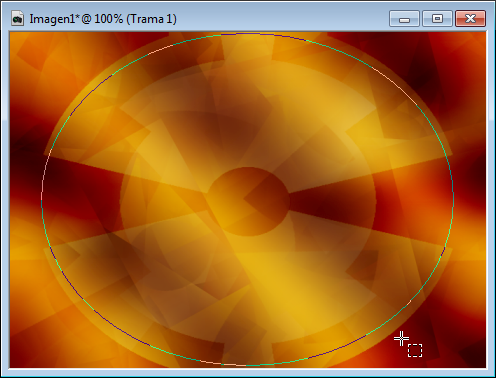This screenshot has width=496, height=378.
Task: Click empty title bar space left of the minimize button
Action: pos(283,19)
